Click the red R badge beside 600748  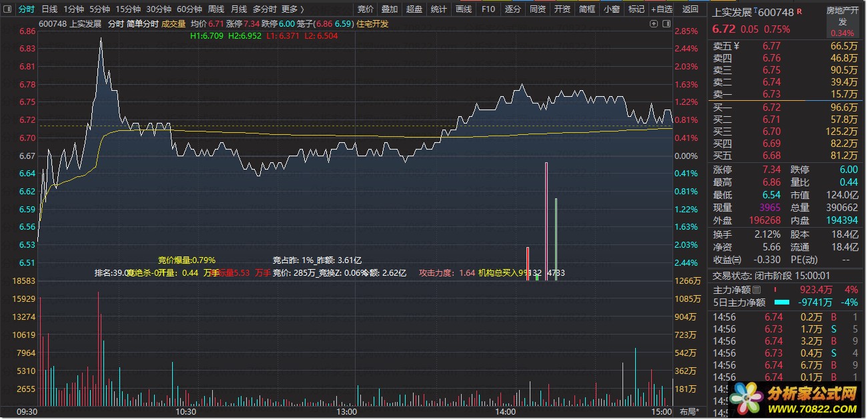[800, 12]
